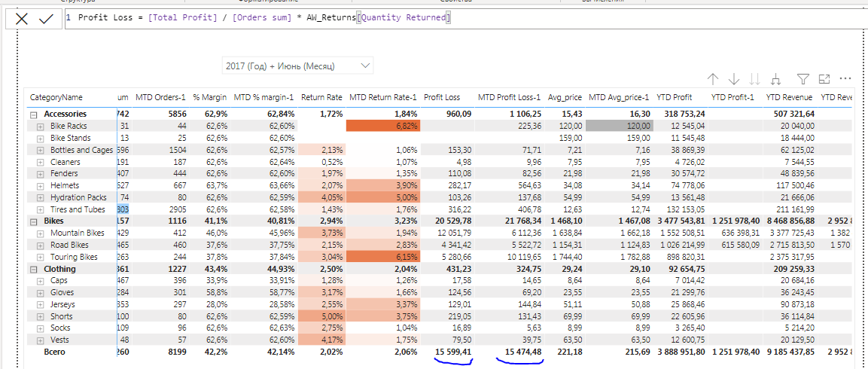This screenshot has height=369, width=868.
Task: Open more options ellipsis of the matrix
Action: (x=845, y=78)
